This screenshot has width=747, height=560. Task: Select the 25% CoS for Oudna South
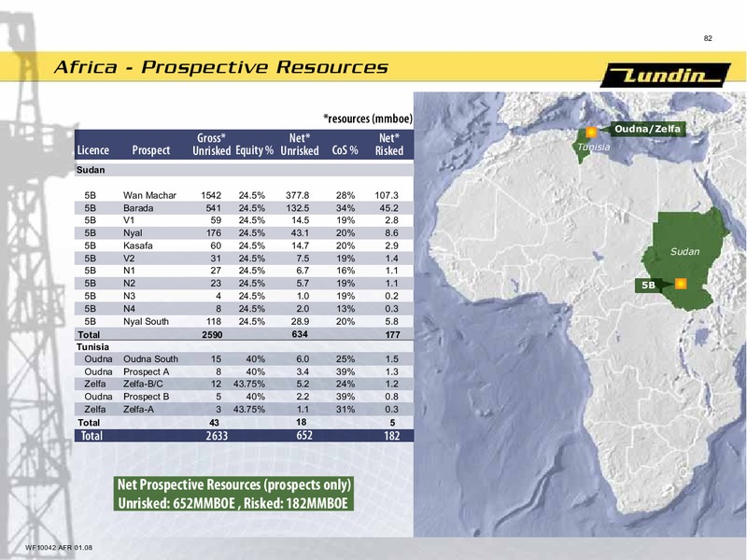[345, 359]
